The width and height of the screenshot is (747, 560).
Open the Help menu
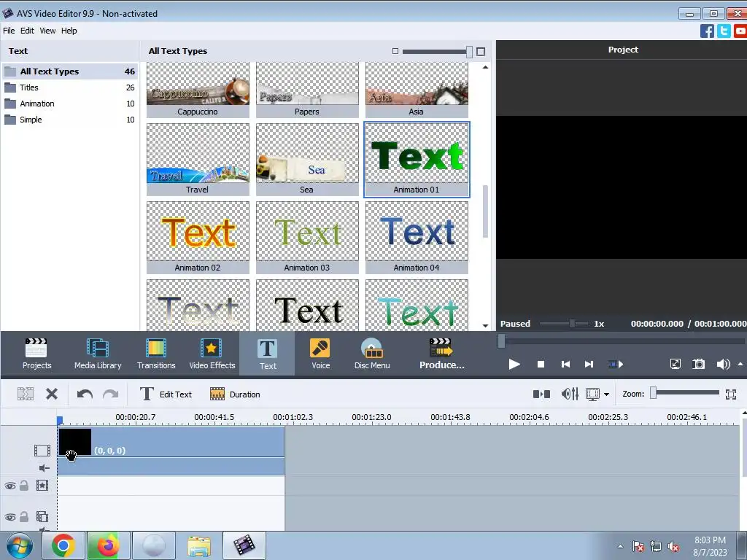(x=69, y=31)
